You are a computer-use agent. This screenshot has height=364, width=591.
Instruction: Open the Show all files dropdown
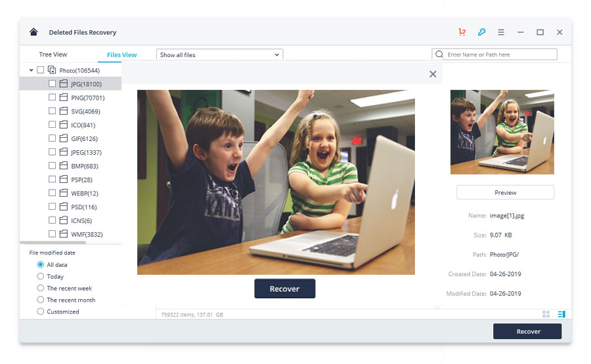click(220, 54)
